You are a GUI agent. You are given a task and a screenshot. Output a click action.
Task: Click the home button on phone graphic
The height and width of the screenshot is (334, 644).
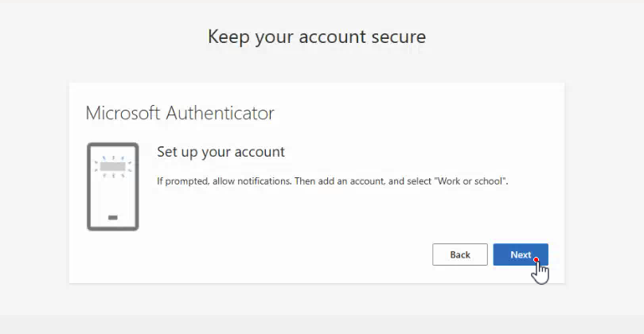point(113,217)
